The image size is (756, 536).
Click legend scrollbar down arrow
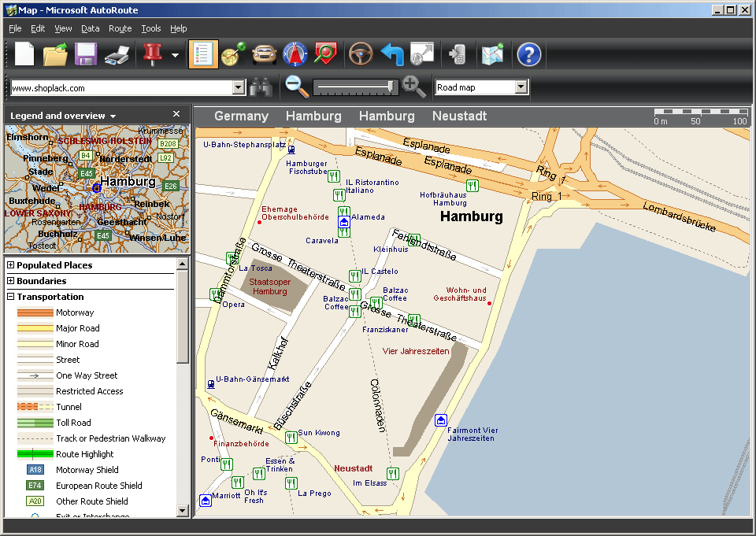click(x=182, y=511)
